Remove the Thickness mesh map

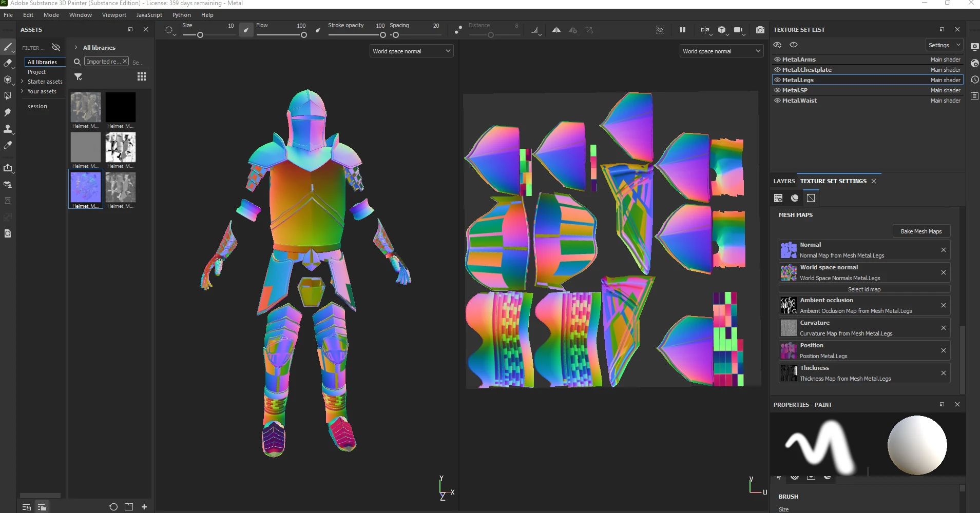click(943, 373)
